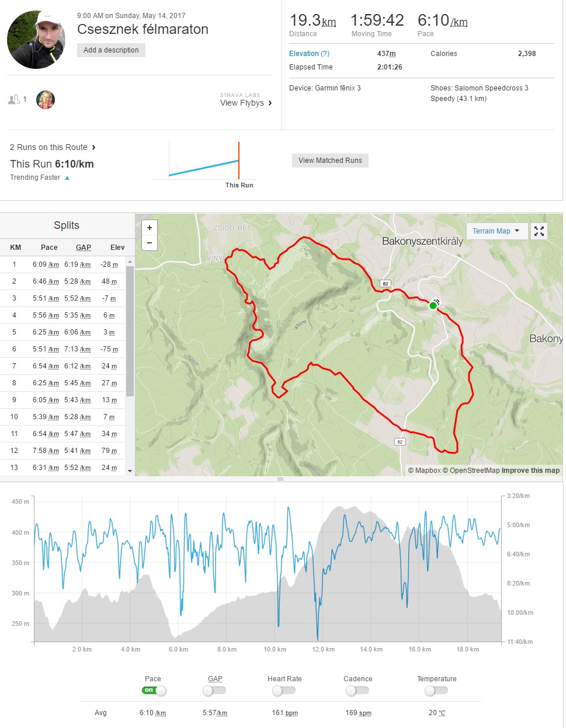The image size is (566, 728).
Task: Click the Add a description button
Action: tap(111, 50)
